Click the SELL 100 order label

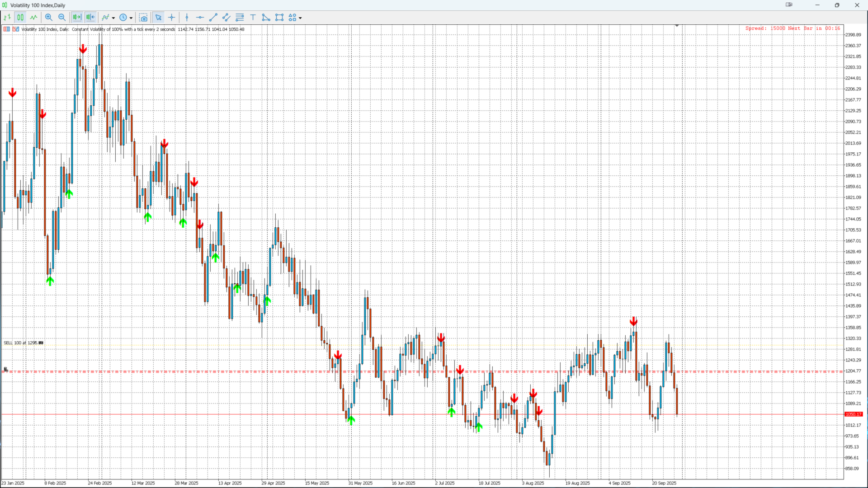(24, 343)
